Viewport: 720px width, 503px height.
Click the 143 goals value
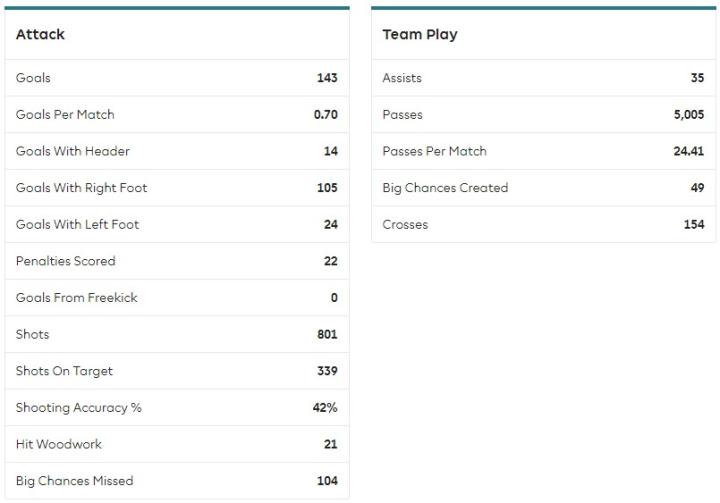[327, 78]
